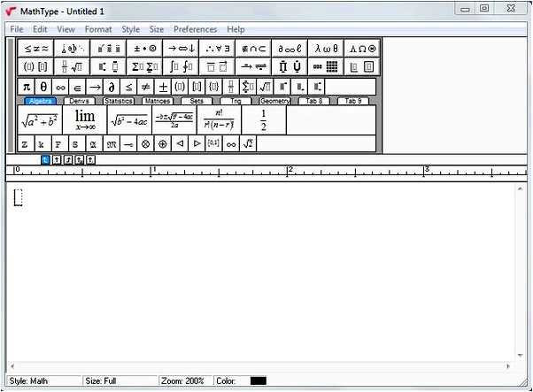Open the integral templates palette
533x392 pixels.
coord(181,66)
